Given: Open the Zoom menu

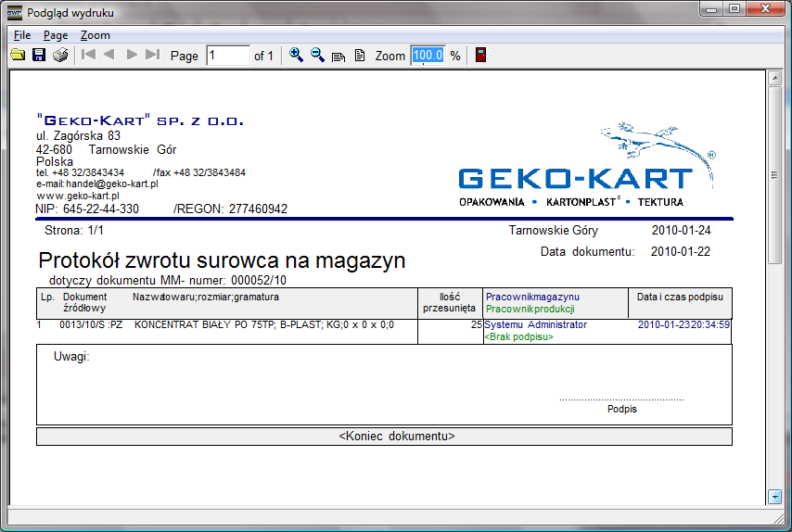Looking at the screenshot, I should [95, 35].
